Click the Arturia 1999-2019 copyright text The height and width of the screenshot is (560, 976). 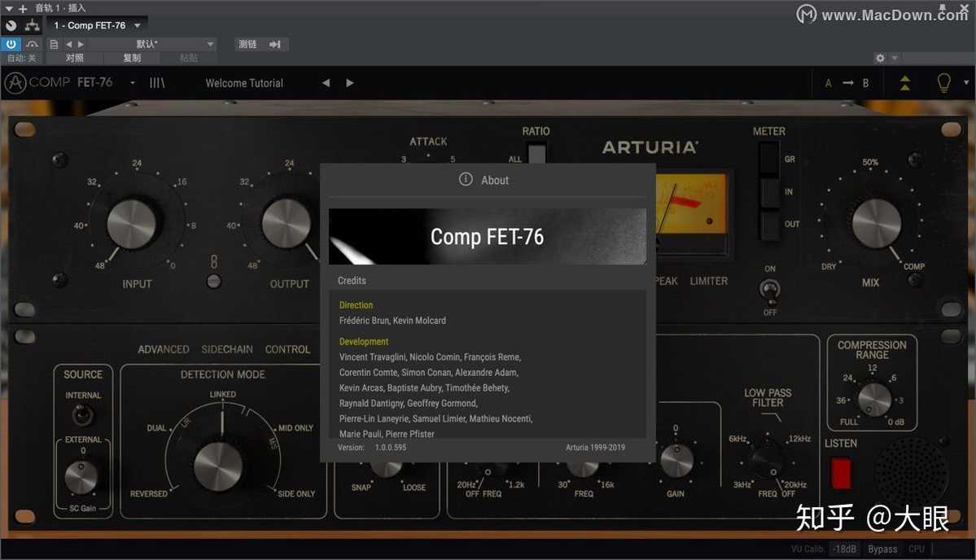pos(595,448)
